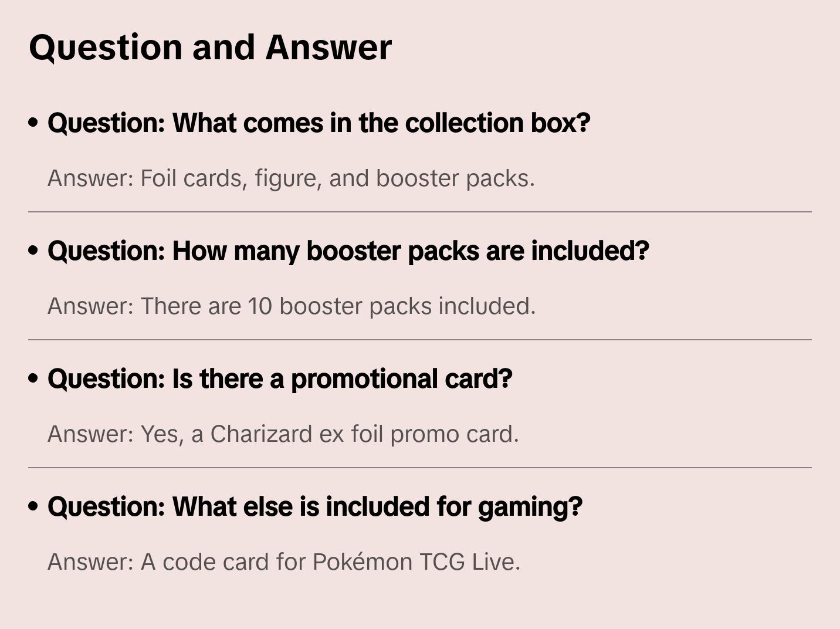
Task: Click the bullet beside the promotional card question
Action: click(x=33, y=378)
